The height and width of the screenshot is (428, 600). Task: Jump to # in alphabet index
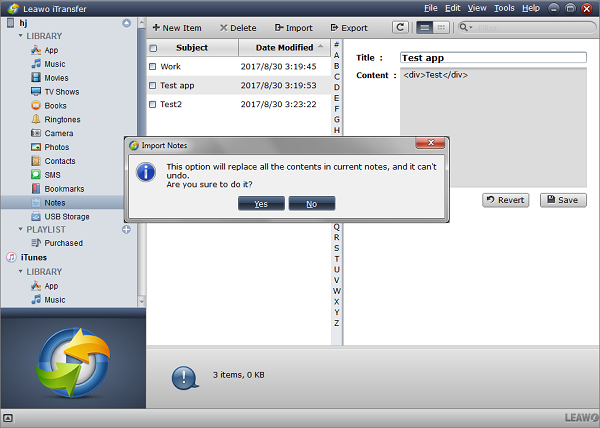[x=336, y=45]
